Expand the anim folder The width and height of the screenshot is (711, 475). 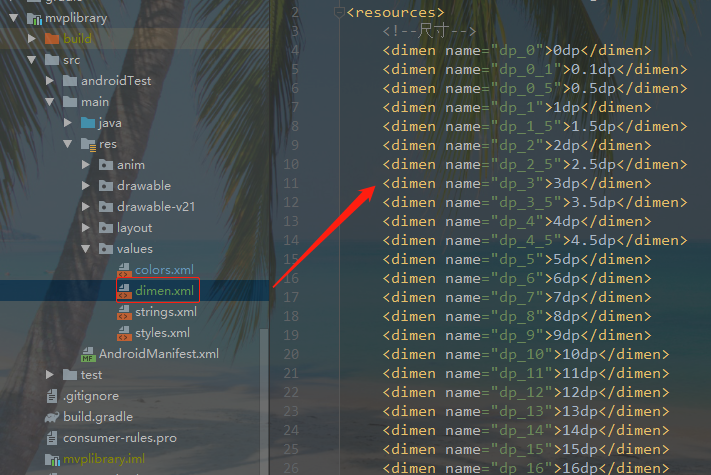click(86, 165)
